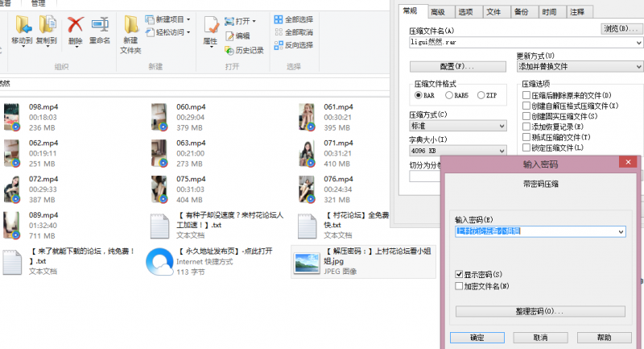The width and height of the screenshot is (644, 349).
Task: Switch to the 高级 tab
Action: coord(437,11)
